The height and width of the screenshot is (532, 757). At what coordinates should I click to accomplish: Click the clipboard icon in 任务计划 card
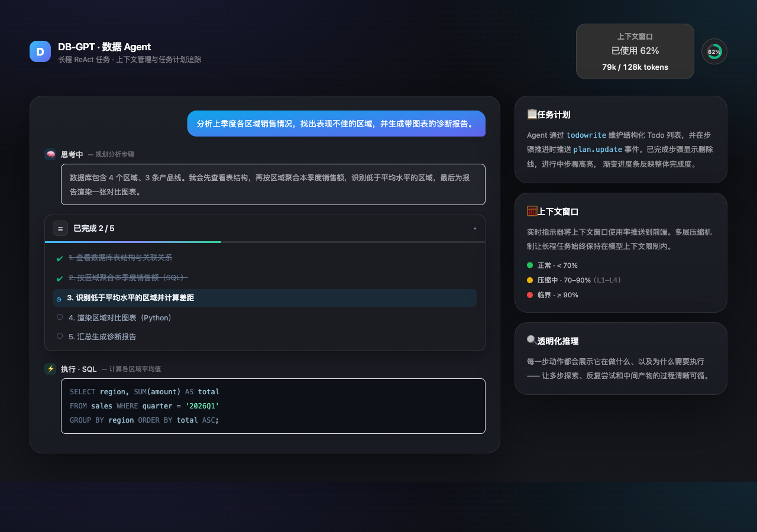pos(532,114)
